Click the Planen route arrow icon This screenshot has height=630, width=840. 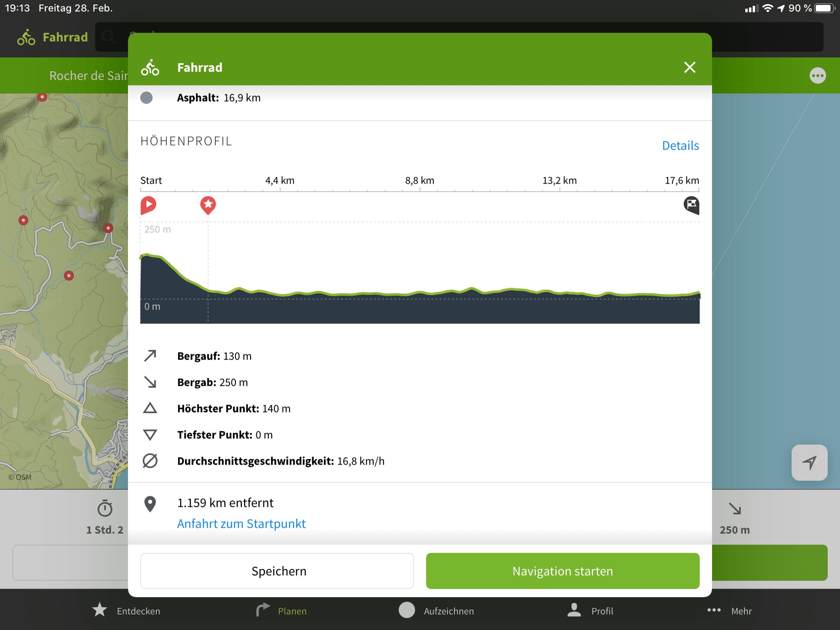pyautogui.click(x=263, y=610)
